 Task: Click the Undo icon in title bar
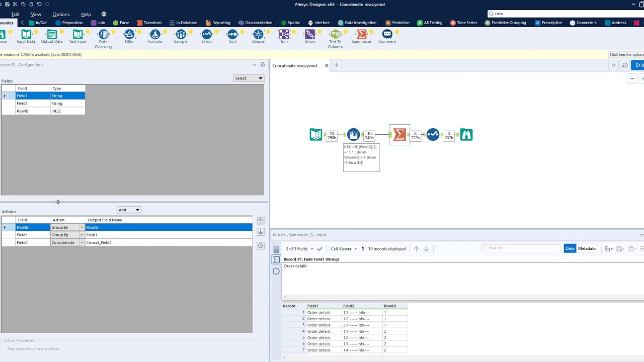click(39, 4)
